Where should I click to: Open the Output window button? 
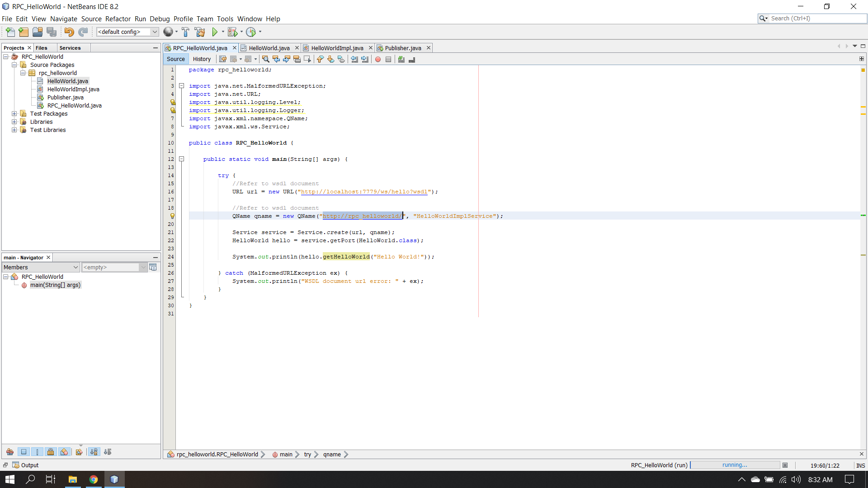pos(26,465)
